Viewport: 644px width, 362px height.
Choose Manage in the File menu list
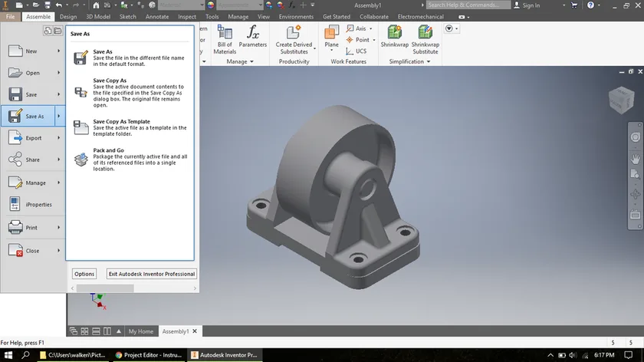pos(32,183)
